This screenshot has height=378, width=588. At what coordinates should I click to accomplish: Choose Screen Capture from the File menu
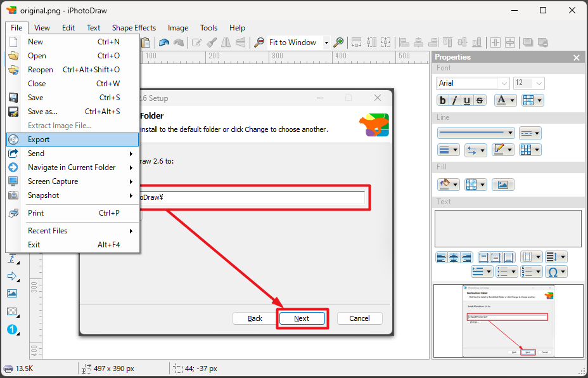[x=72, y=181]
